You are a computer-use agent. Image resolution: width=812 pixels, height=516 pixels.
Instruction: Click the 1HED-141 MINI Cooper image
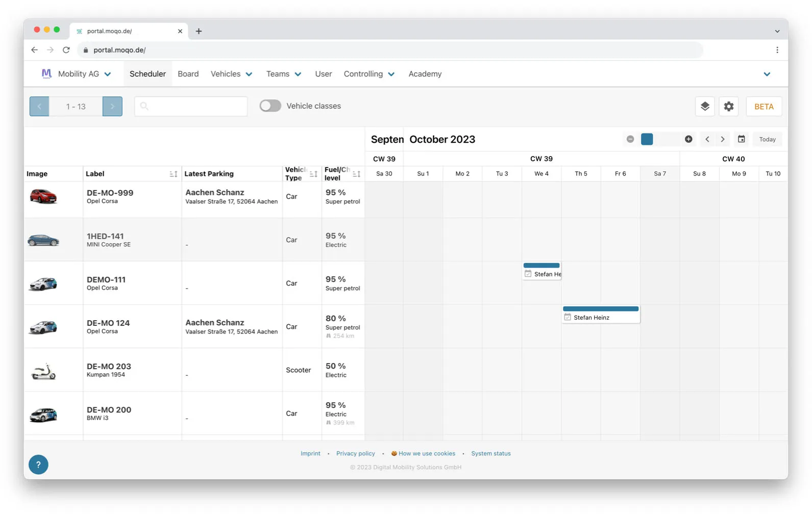43,240
